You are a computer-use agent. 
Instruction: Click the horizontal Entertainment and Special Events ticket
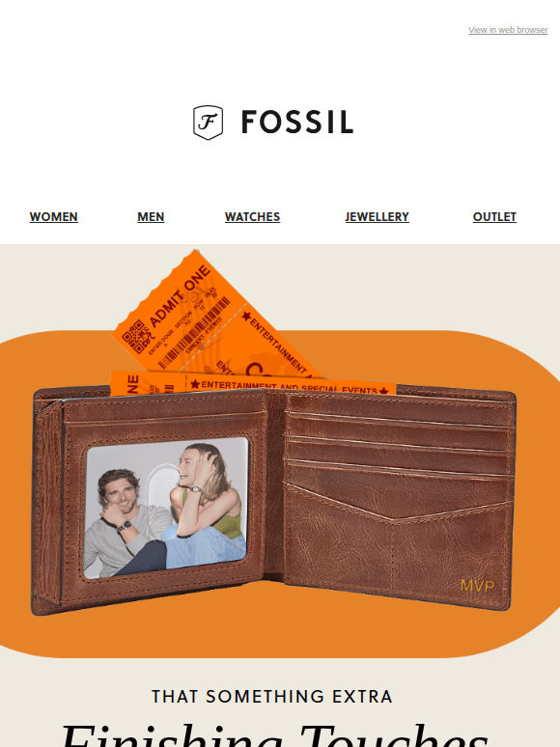[x=253, y=384]
